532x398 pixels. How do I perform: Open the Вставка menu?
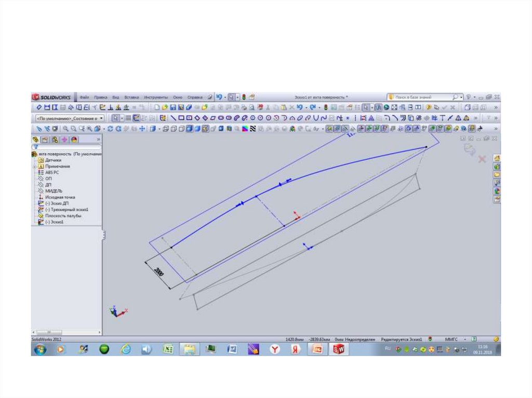click(131, 98)
